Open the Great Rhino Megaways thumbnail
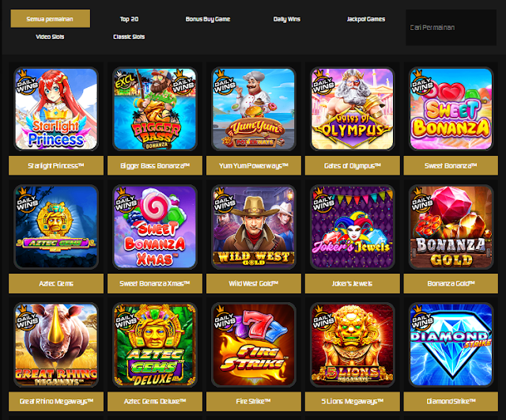 (56, 345)
